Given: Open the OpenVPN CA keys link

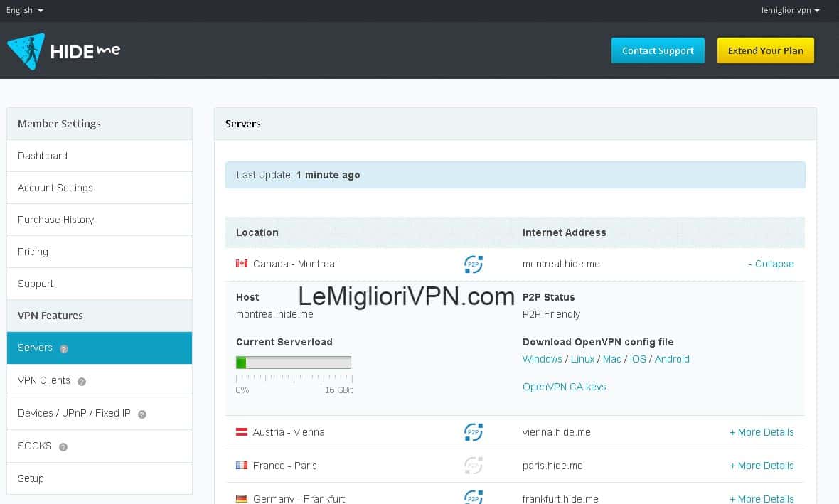Looking at the screenshot, I should [x=564, y=387].
